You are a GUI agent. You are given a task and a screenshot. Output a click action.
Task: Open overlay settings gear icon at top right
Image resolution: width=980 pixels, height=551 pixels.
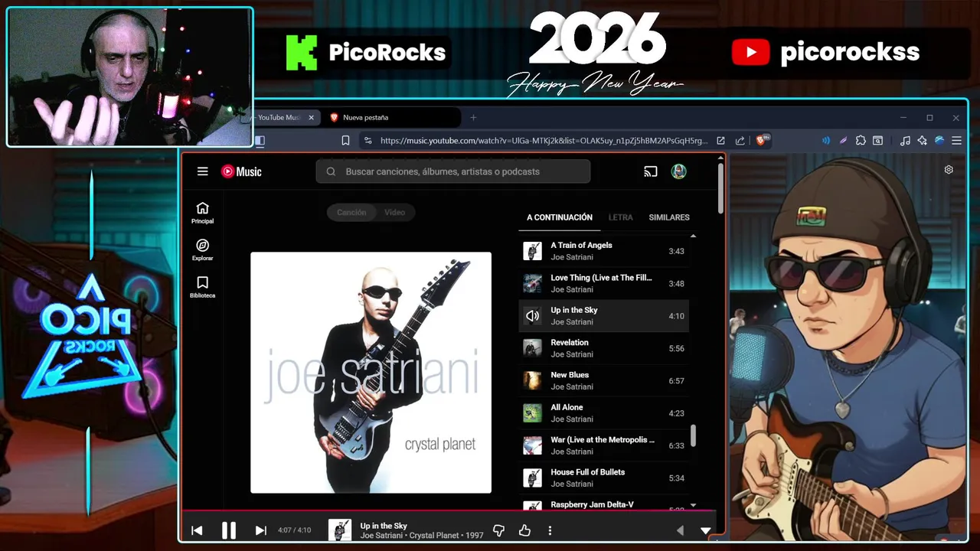[x=949, y=170]
